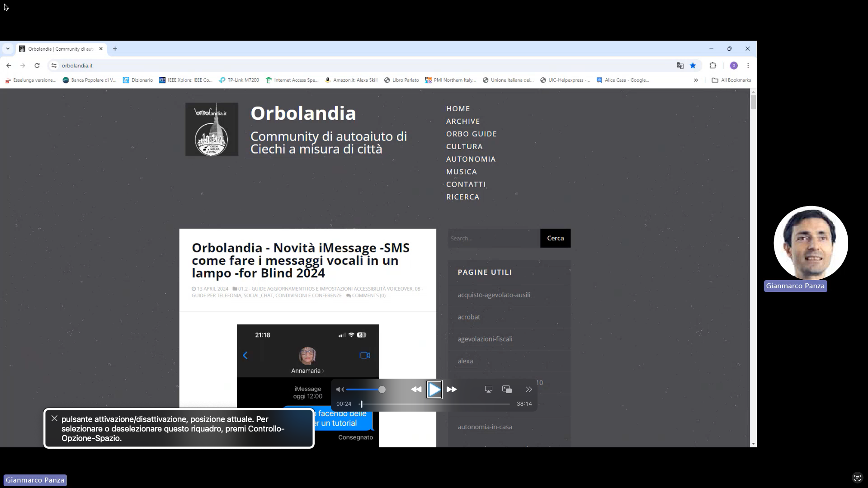Open Amazon.it Alexa Skill bookmark

coord(351,80)
